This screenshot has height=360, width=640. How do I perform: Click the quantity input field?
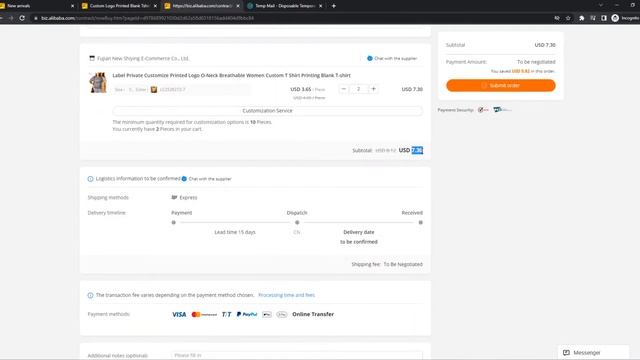tap(358, 89)
